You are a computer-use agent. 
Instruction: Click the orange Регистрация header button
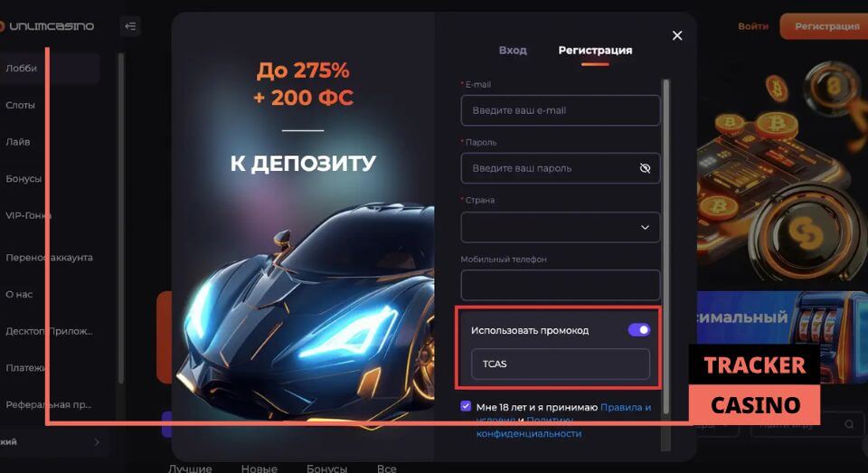click(x=825, y=26)
